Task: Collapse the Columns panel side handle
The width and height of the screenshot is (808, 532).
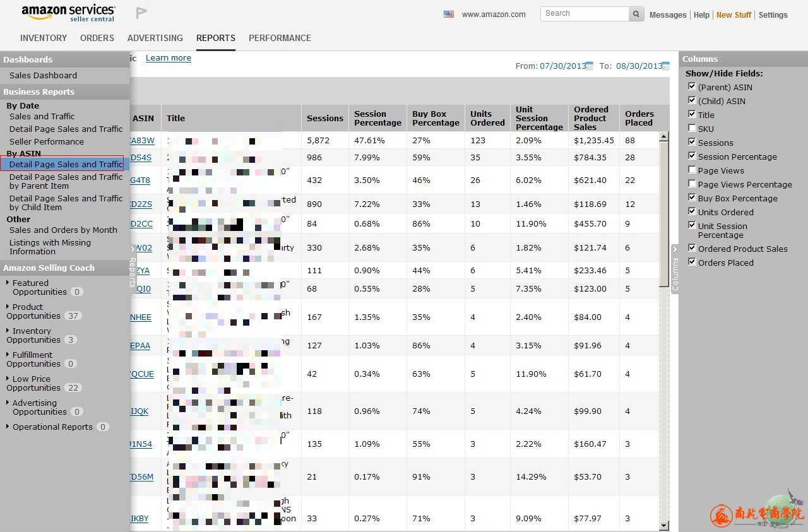Action: pos(675,269)
